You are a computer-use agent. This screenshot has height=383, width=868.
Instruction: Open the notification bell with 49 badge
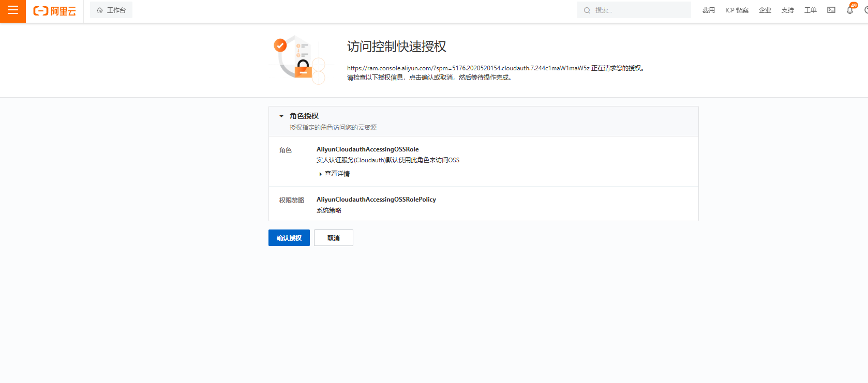click(849, 10)
